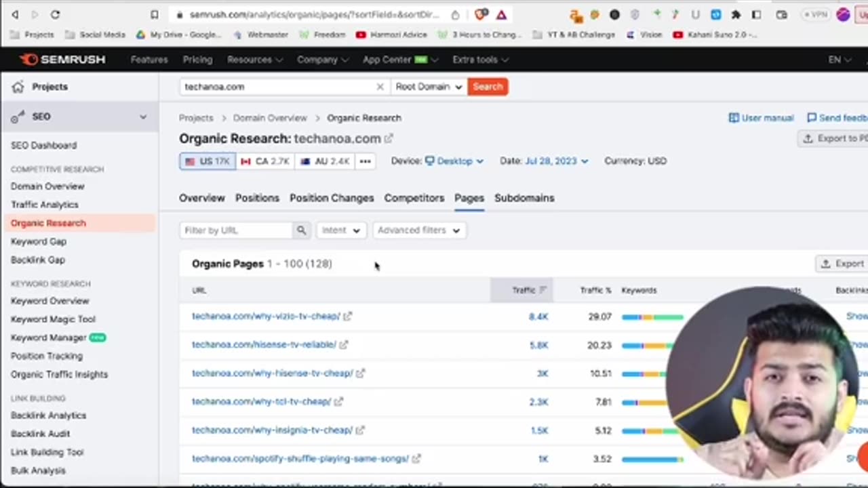The height and width of the screenshot is (488, 868).
Task: Select the AU 2.4K database
Action: pyautogui.click(x=325, y=161)
